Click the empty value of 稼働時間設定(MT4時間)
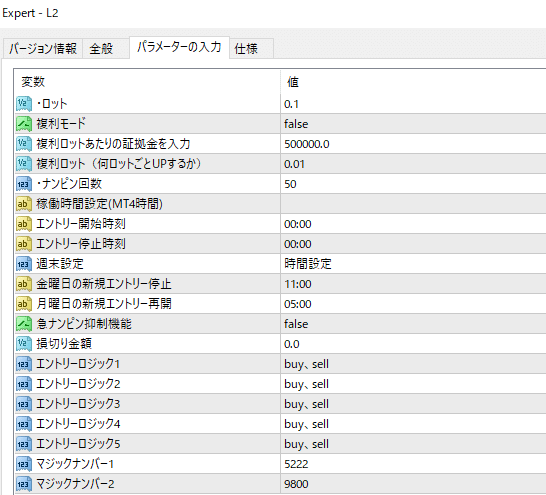546x495 pixels. 413,204
